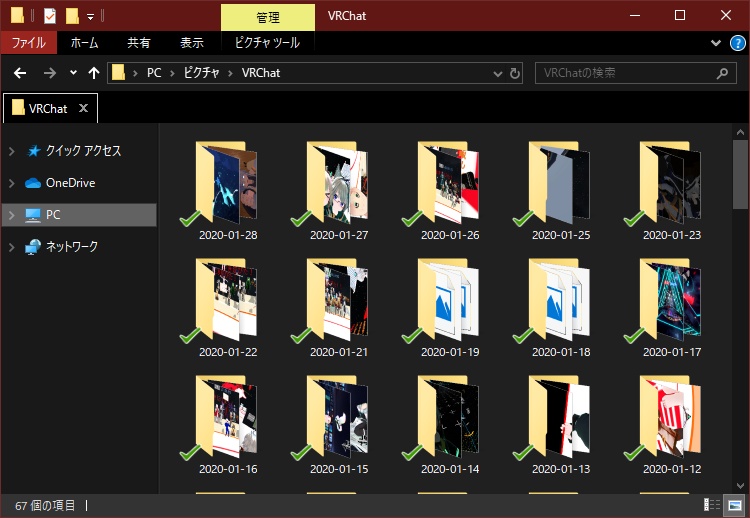Click the 2020-01-28 folder name label
Screen dimensions: 750x518
click(x=228, y=235)
